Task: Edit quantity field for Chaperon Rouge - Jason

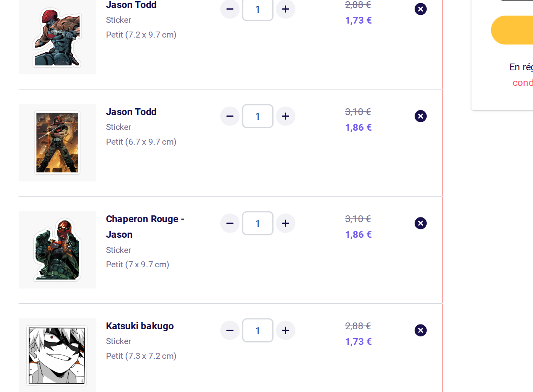Action: click(258, 223)
